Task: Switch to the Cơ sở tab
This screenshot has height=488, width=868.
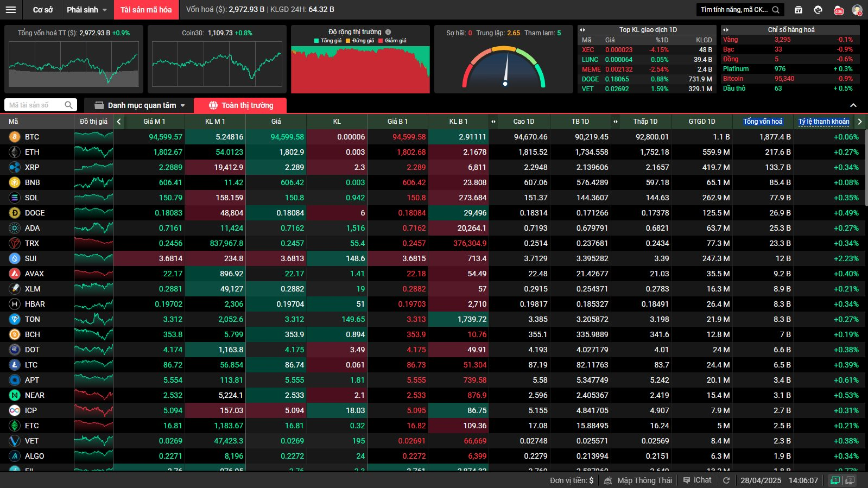Action: coord(43,10)
